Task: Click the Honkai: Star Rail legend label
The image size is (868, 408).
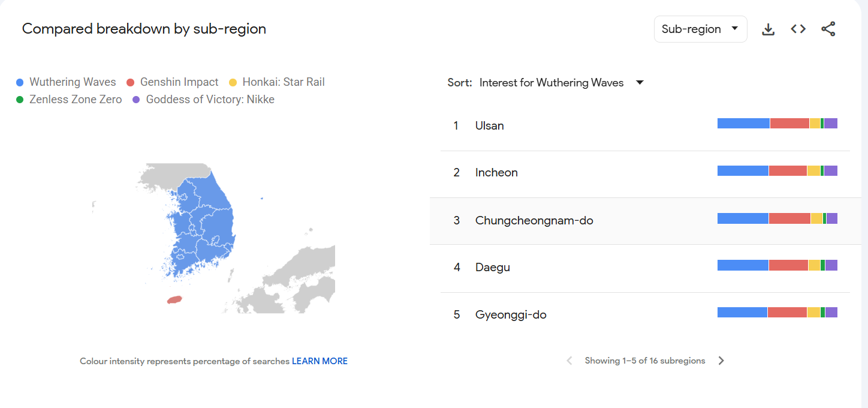Action: 284,82
